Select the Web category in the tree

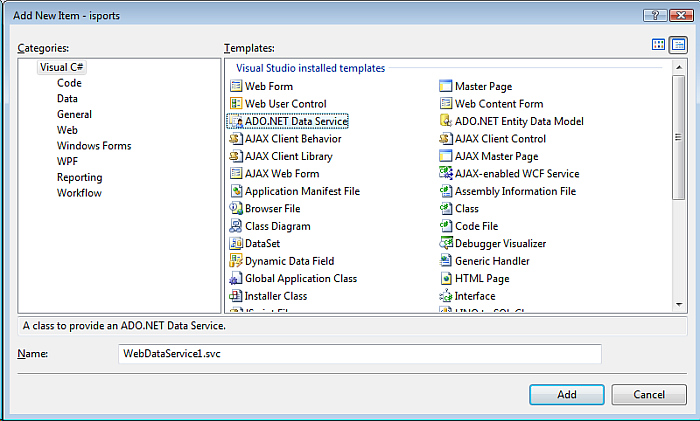[67, 130]
